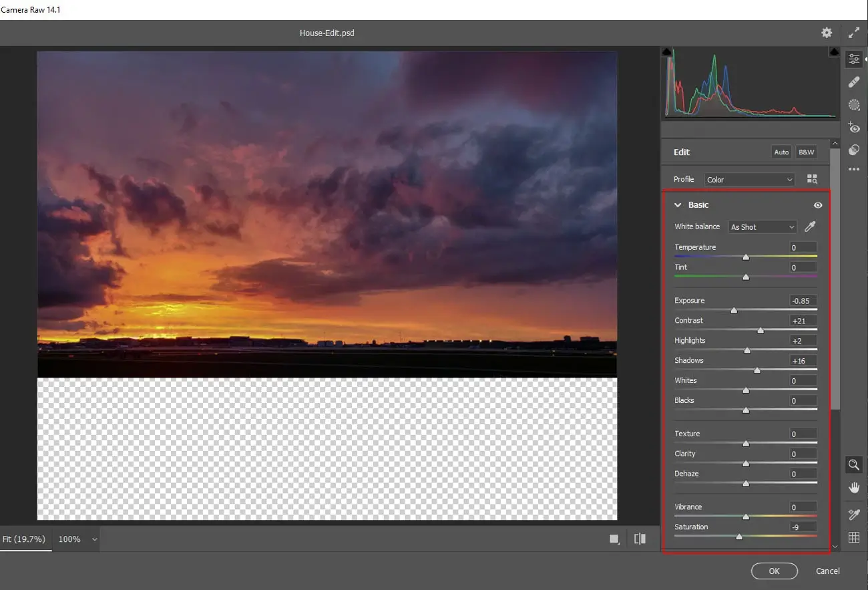This screenshot has height=590, width=868.
Task: Click the before/after view icon
Action: point(640,539)
